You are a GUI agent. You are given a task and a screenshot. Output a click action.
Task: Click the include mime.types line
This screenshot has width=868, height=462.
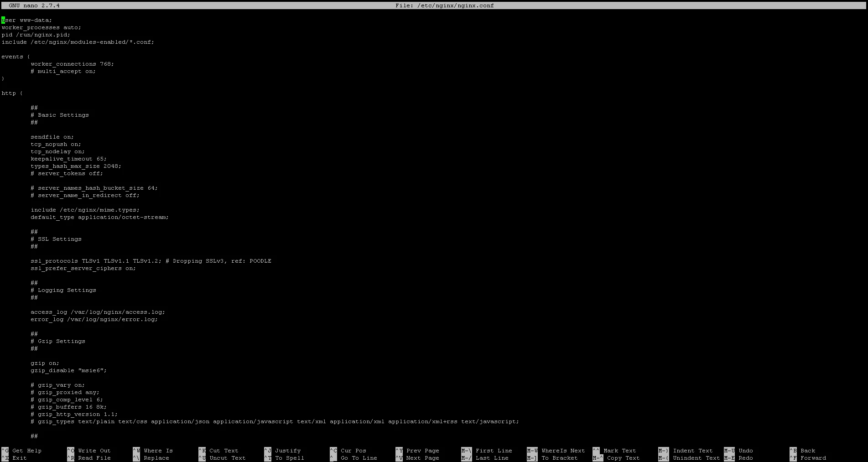pos(85,210)
